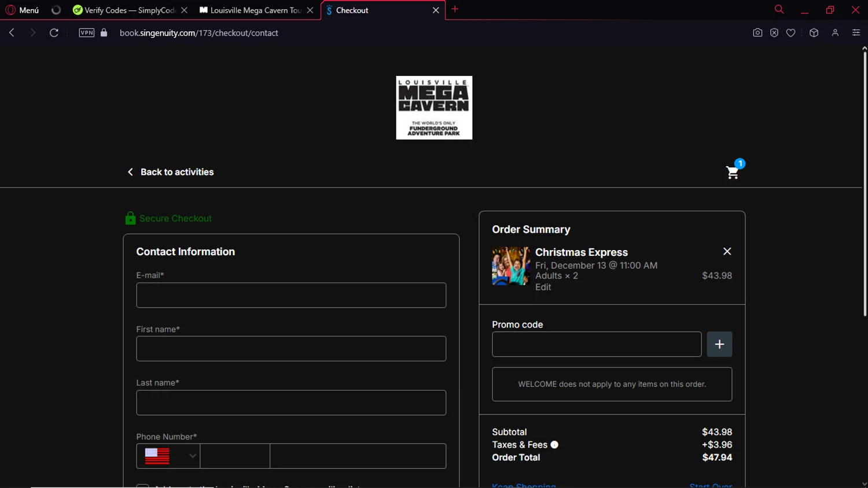Show Taxes & Fees info tooltip
Image resolution: width=868 pixels, height=488 pixels.
554,445
